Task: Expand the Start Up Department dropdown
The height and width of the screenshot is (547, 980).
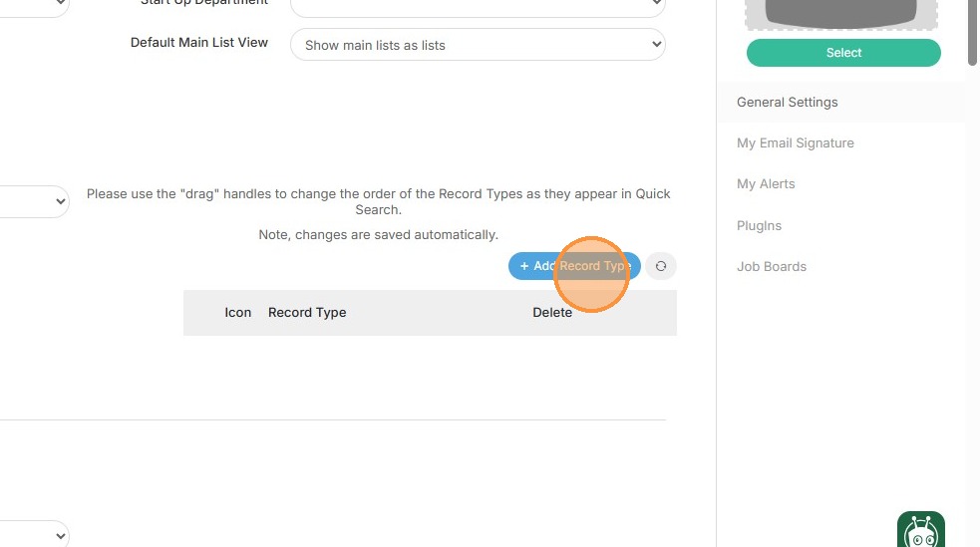Action: [x=478, y=4]
